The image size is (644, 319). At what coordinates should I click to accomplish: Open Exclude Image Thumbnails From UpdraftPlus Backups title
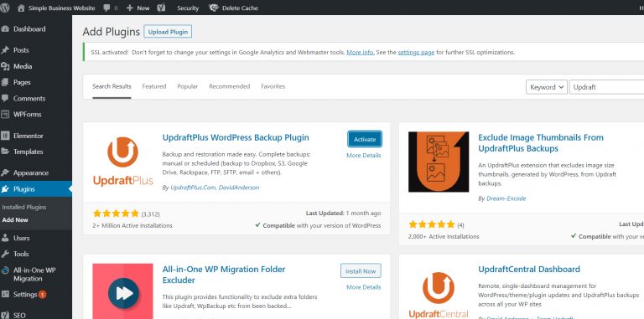coord(541,143)
